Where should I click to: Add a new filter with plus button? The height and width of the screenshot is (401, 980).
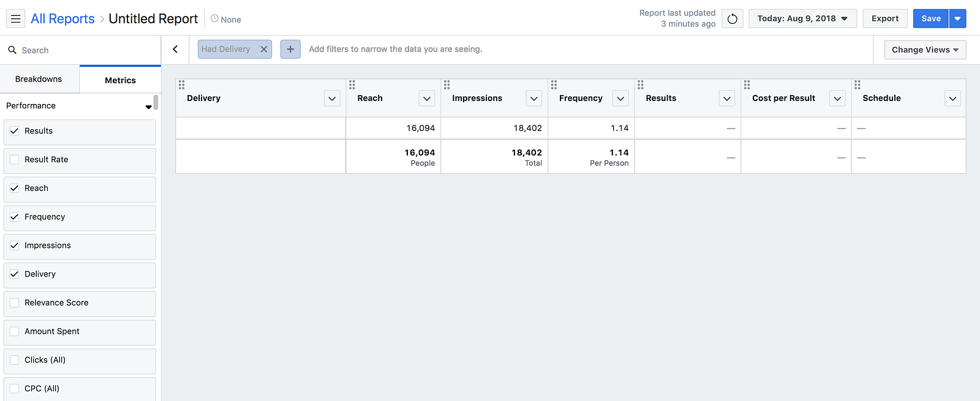pos(290,50)
